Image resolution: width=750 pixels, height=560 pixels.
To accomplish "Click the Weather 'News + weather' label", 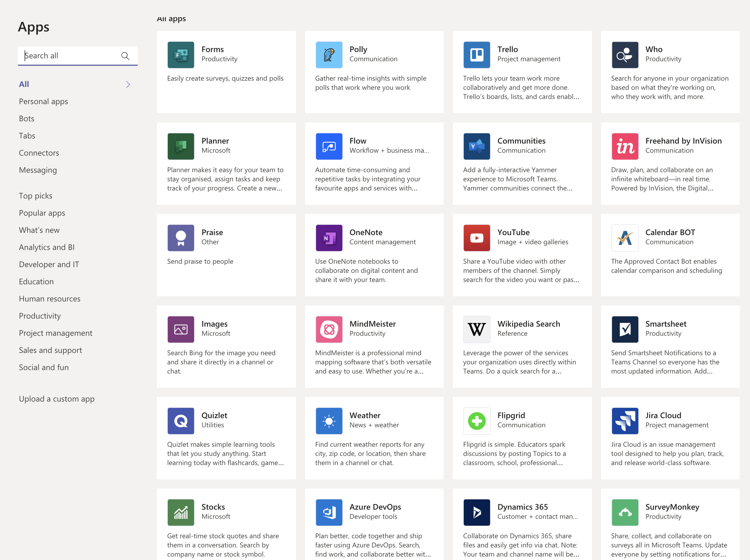I will coord(374,425).
